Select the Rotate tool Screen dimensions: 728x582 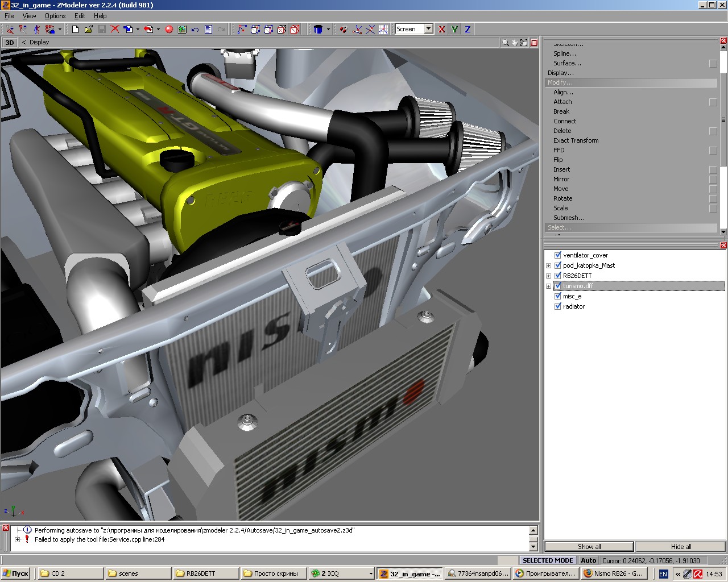[x=563, y=198]
